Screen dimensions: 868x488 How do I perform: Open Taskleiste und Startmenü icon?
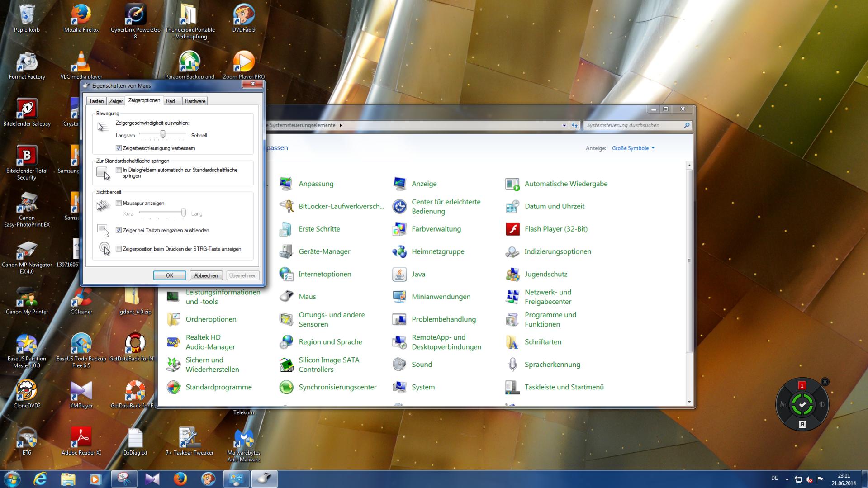[x=555, y=387]
